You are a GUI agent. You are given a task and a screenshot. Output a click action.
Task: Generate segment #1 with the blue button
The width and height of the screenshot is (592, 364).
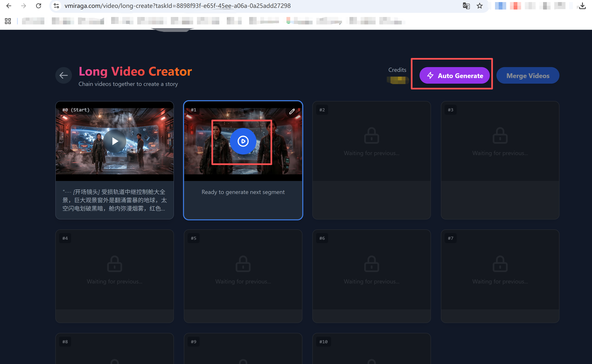tap(243, 141)
